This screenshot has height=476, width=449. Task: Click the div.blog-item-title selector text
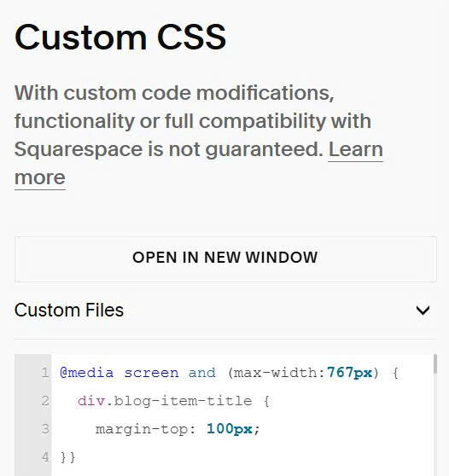[x=165, y=401]
